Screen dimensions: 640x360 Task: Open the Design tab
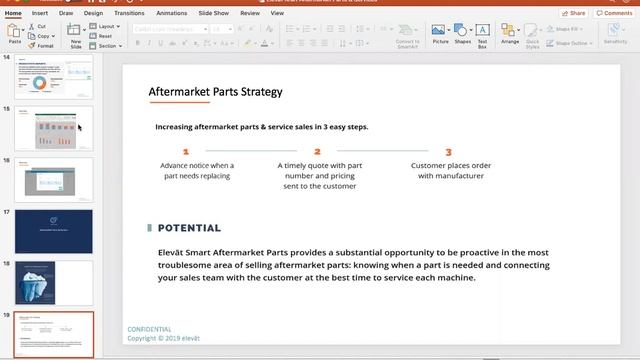tap(93, 13)
